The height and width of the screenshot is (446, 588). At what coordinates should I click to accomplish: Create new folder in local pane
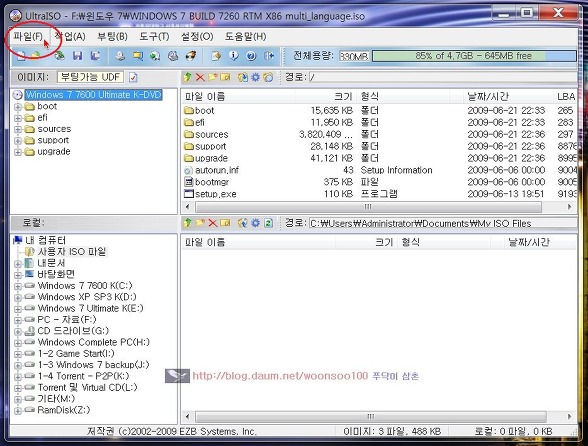(x=200, y=223)
